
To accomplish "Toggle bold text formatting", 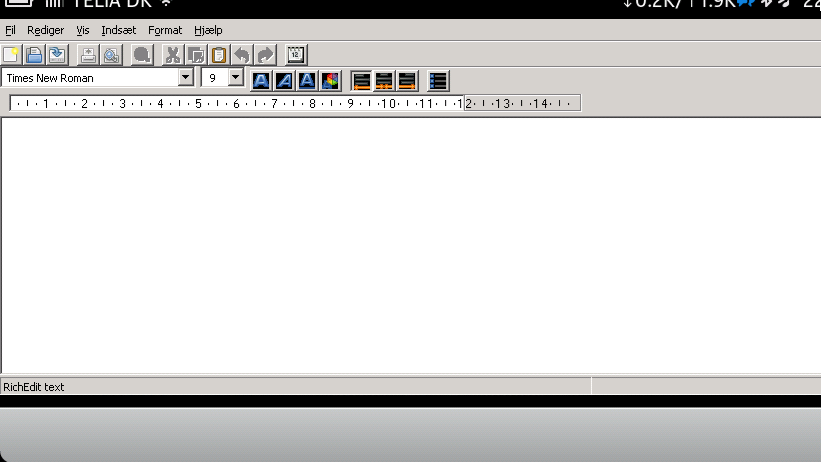I will [261, 80].
